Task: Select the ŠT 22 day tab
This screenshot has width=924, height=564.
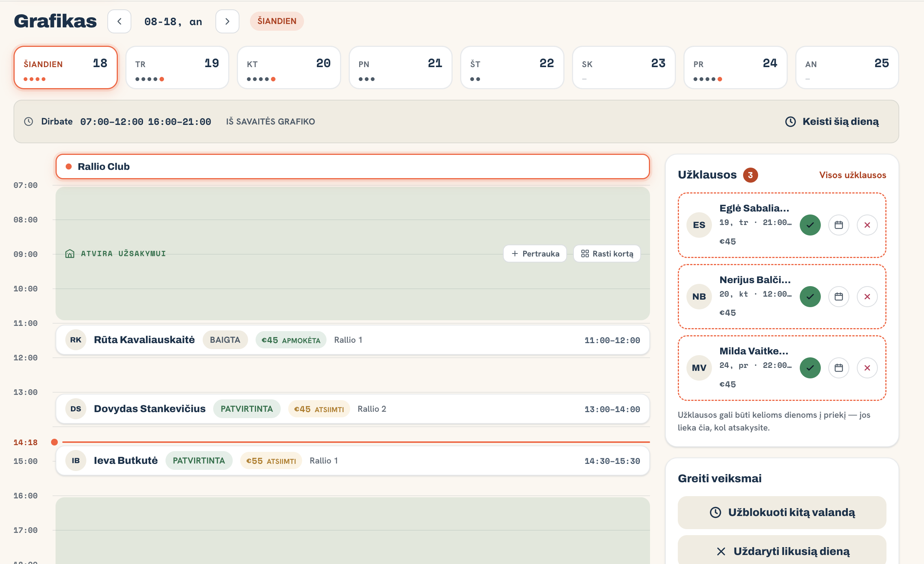Action: click(x=512, y=67)
